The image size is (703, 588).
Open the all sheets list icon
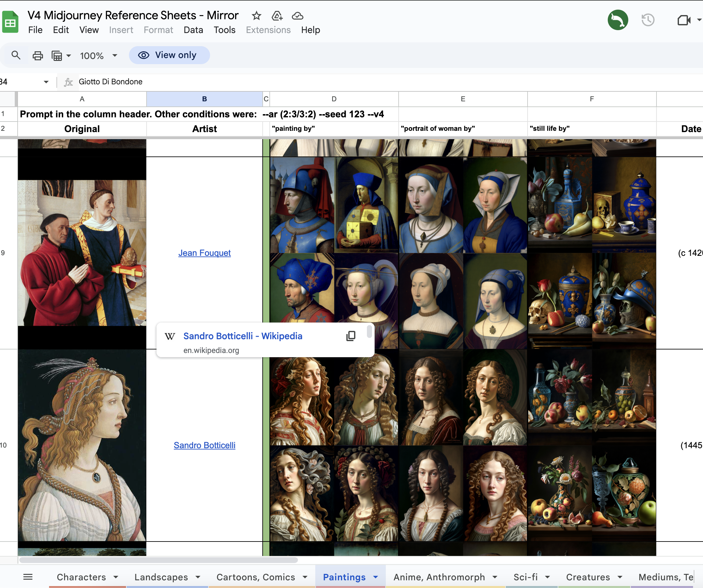[x=28, y=577]
